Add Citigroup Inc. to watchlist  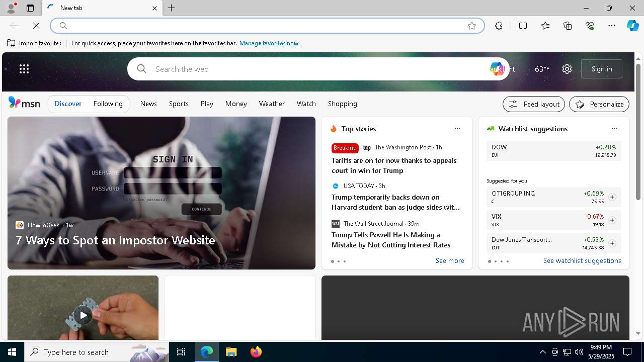(x=612, y=197)
